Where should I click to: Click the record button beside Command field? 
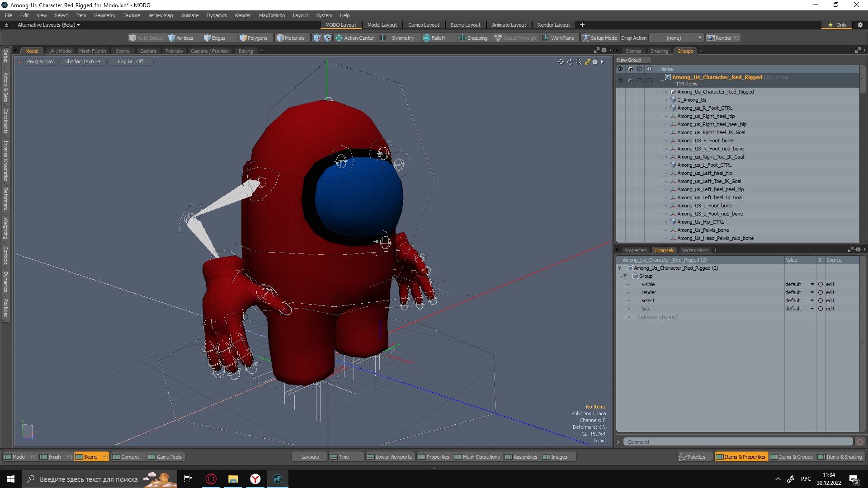tap(860, 442)
